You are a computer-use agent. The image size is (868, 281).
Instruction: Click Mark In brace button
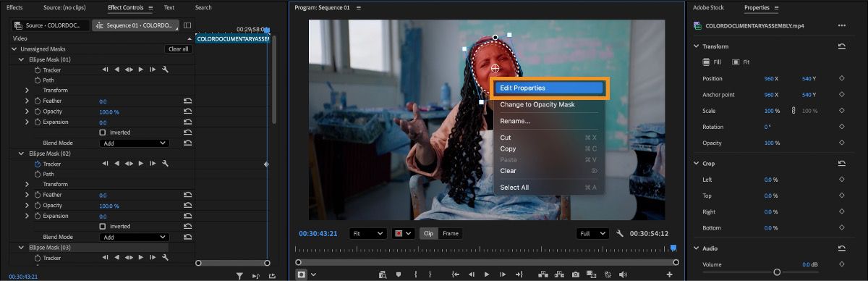pyautogui.click(x=416, y=274)
